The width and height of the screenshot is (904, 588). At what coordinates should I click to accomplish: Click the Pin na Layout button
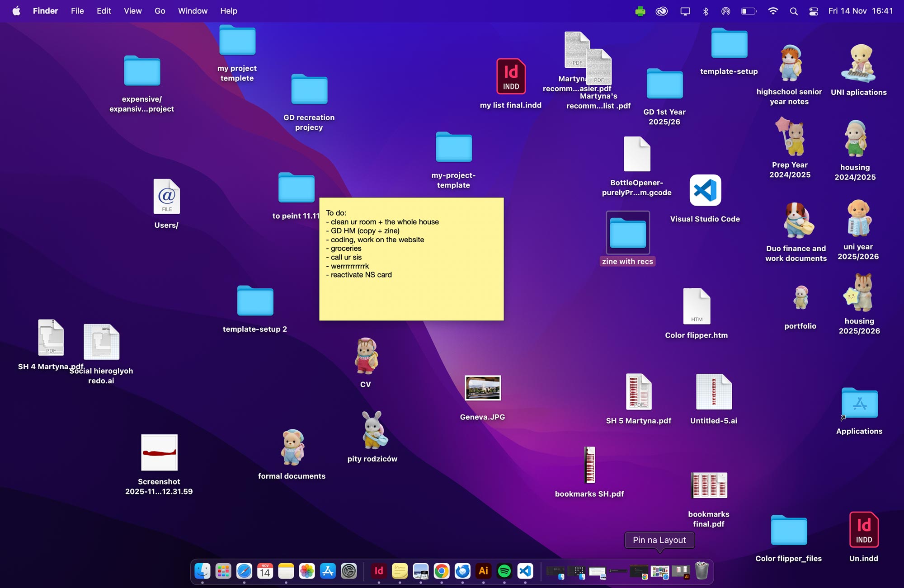click(659, 540)
